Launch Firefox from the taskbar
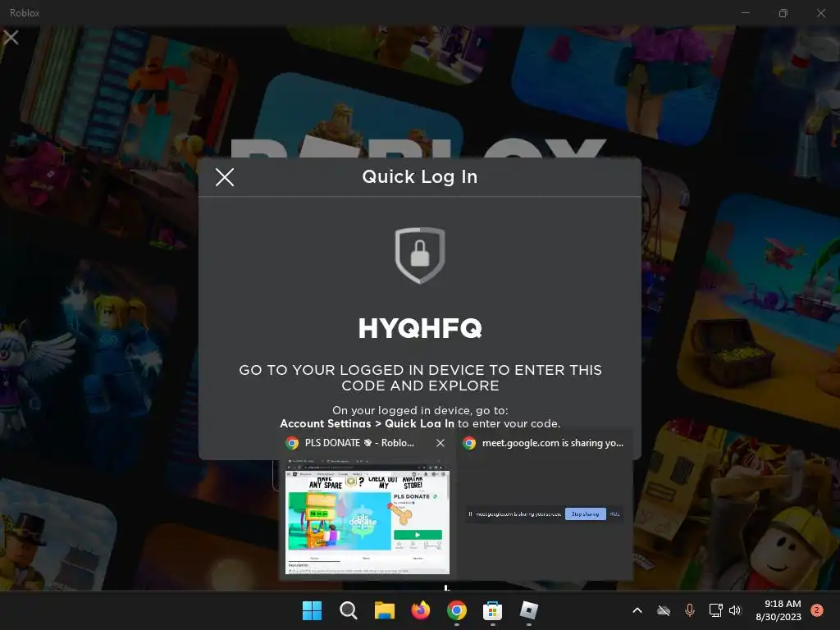Viewport: 840px width, 630px height. point(421,610)
